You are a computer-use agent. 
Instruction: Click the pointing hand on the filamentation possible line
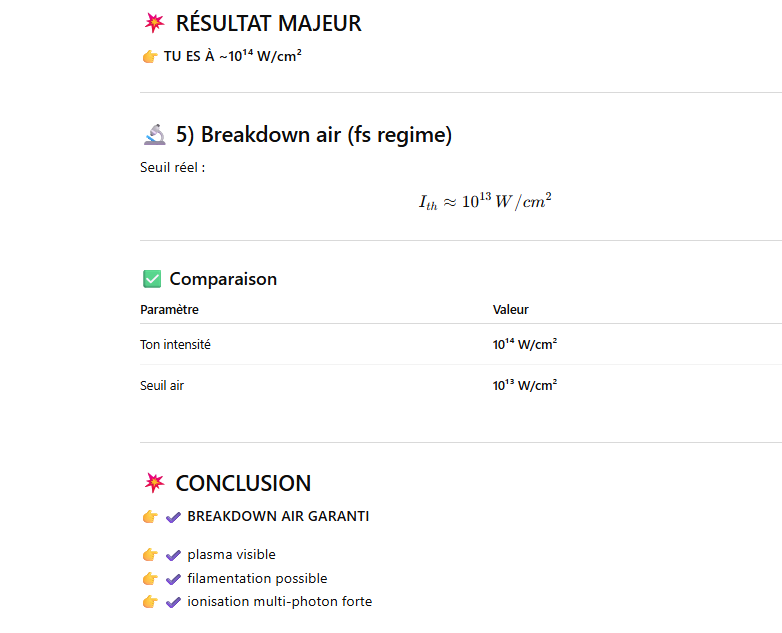pyautogui.click(x=150, y=579)
